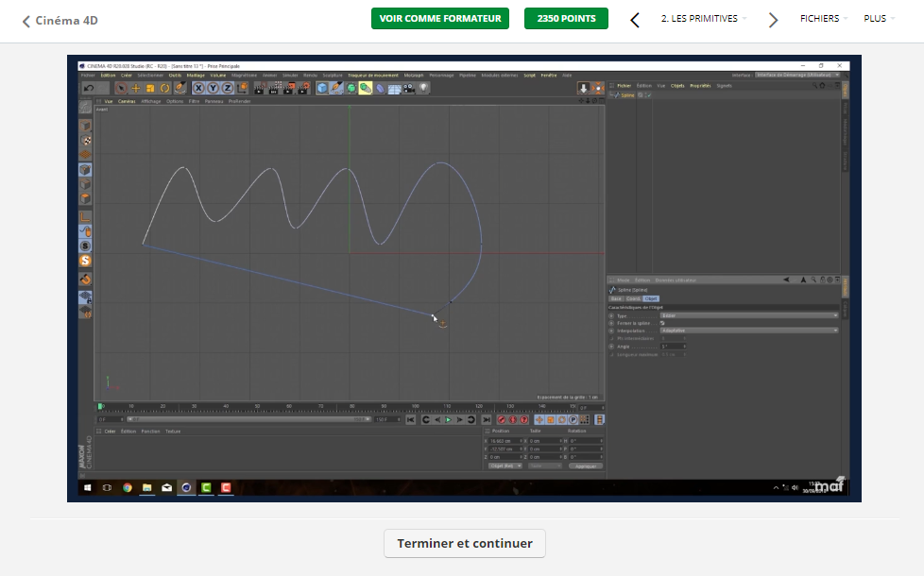Switch to the Base attribute tab
This screenshot has width=924, height=576.
coord(616,298)
